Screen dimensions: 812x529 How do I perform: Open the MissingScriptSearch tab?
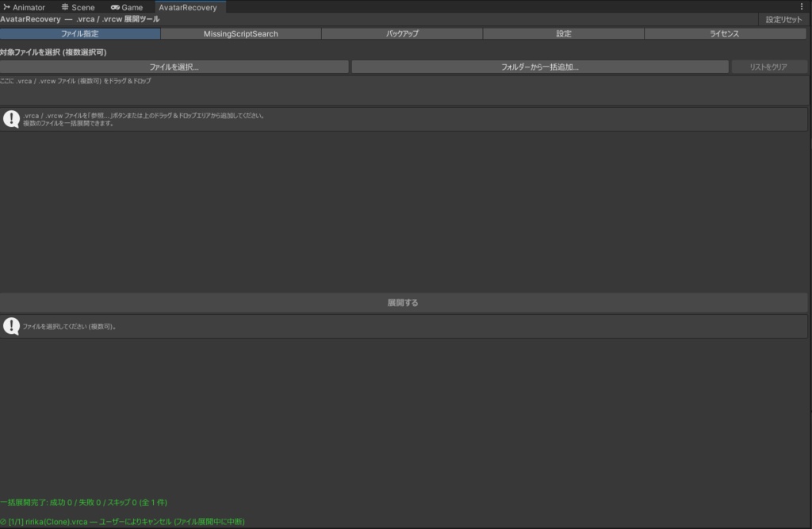[241, 33]
